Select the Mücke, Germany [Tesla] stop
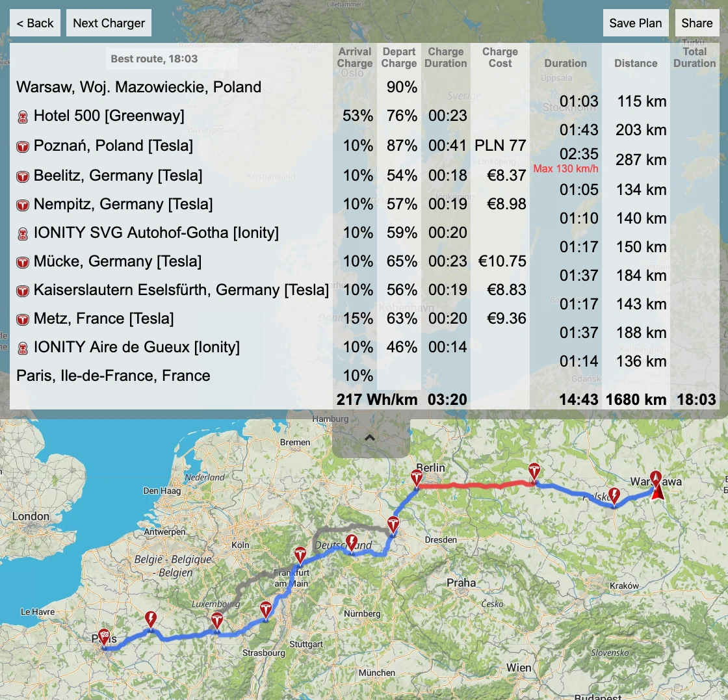 [x=118, y=261]
